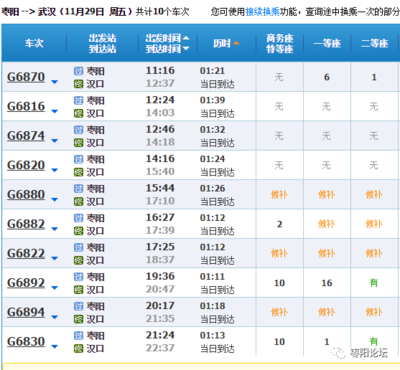
Task: Click the destination station icon for G6822
Action: pos(78,260)
